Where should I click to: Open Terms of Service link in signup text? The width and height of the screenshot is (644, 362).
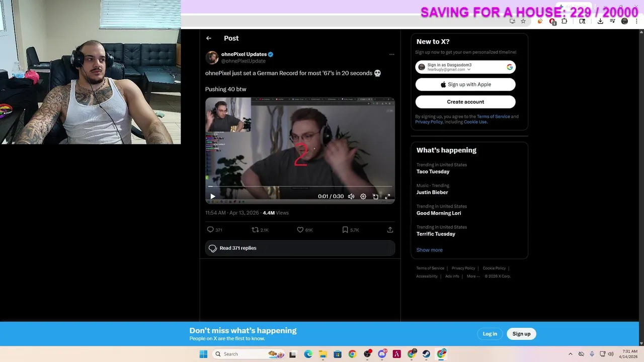pos(493,117)
